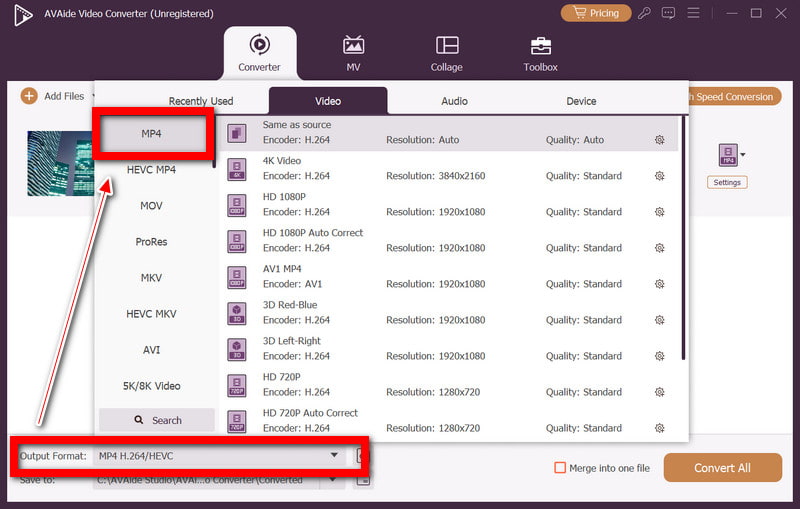Screen dimensions: 800x509
Task: Open the hamburger menu icon
Action: (693, 13)
